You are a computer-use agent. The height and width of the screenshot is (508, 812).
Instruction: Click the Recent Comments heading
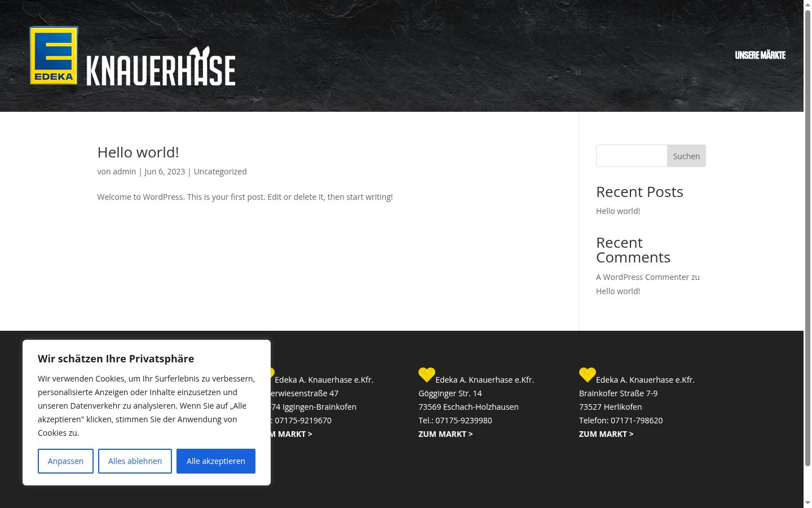click(x=633, y=250)
